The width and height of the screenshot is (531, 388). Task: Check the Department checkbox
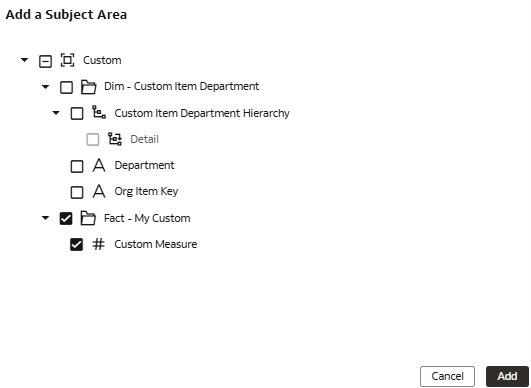(77, 166)
